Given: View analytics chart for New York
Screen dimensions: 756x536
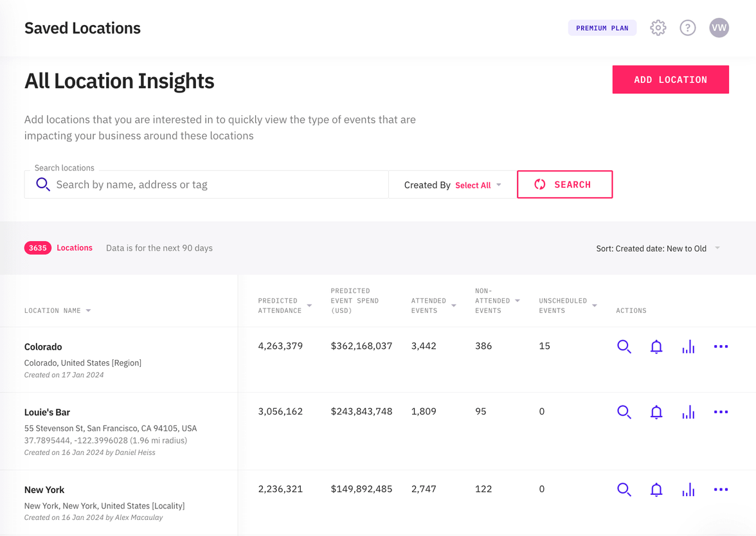Looking at the screenshot, I should pos(688,489).
